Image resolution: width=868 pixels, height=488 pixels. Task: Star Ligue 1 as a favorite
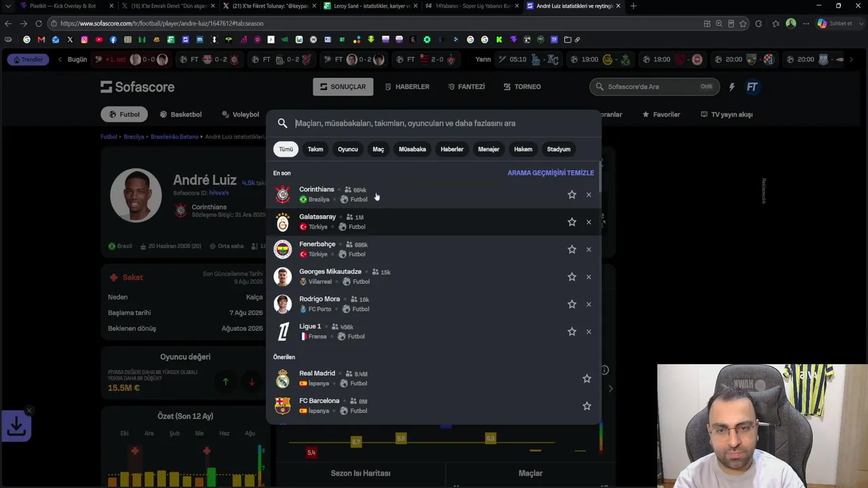click(x=572, y=331)
